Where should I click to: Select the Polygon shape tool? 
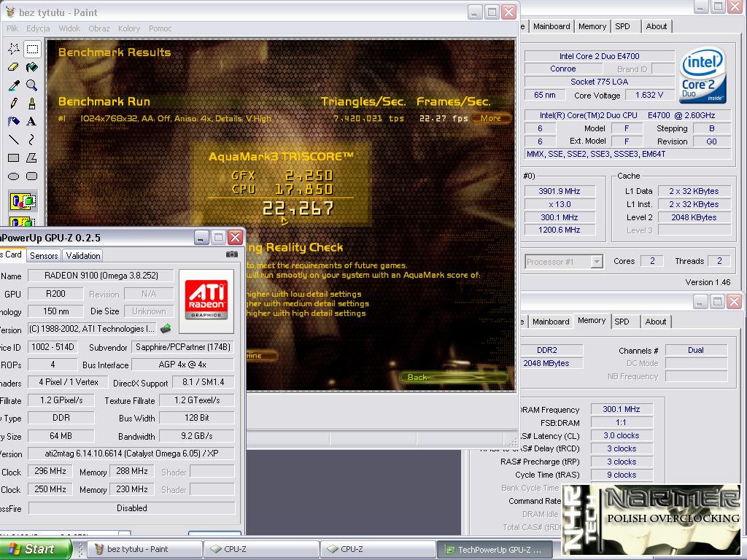click(x=32, y=157)
